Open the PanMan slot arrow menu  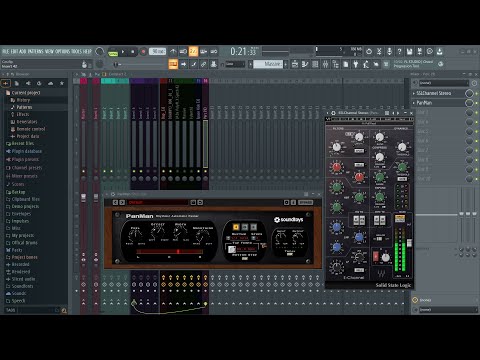click(x=414, y=103)
